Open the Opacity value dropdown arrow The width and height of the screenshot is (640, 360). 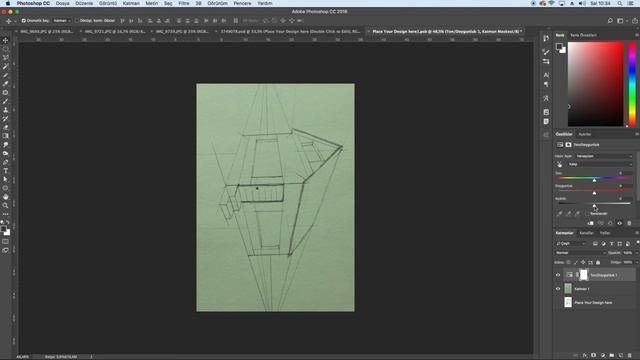637,253
